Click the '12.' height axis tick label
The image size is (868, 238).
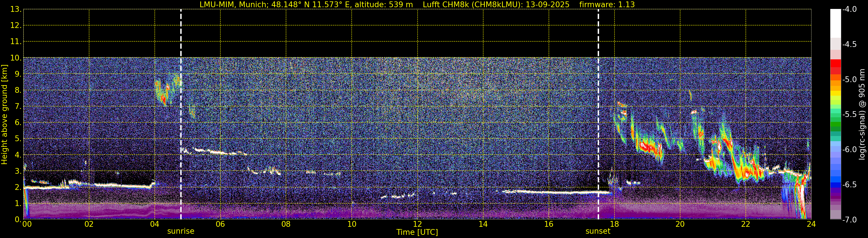click(x=16, y=26)
